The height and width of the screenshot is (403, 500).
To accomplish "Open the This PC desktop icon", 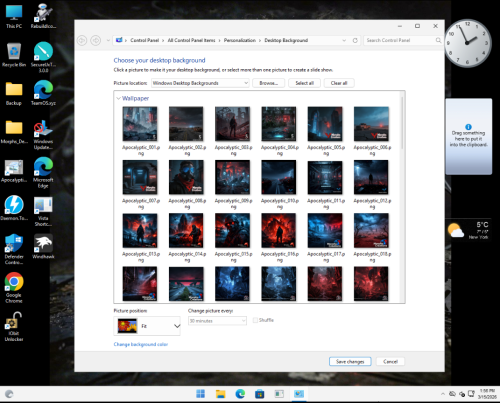I will point(14,16).
